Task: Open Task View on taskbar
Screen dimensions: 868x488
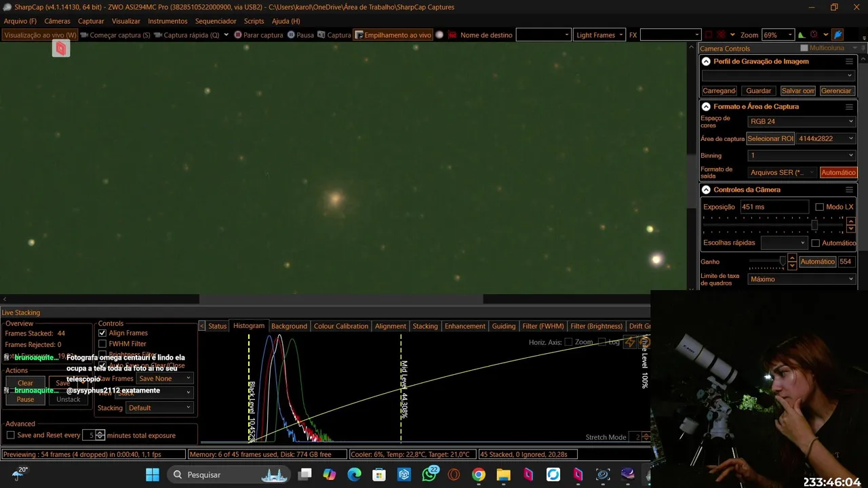Action: tap(305, 474)
